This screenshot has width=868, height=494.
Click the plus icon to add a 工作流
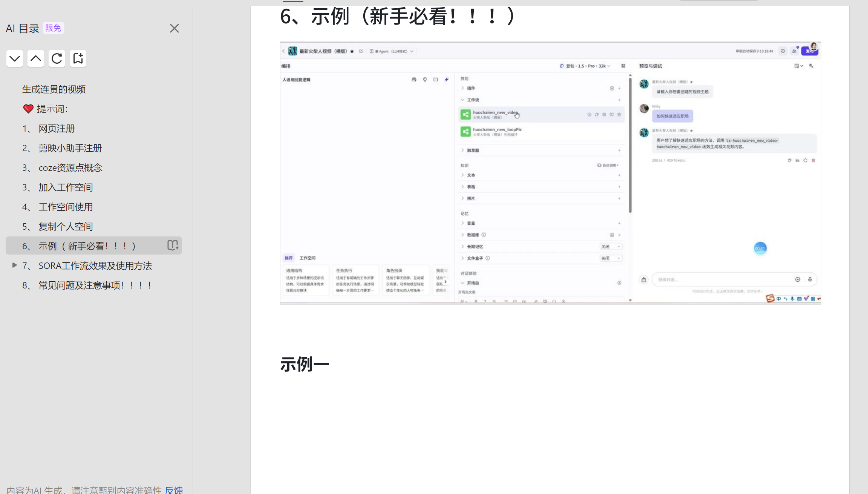pos(620,100)
